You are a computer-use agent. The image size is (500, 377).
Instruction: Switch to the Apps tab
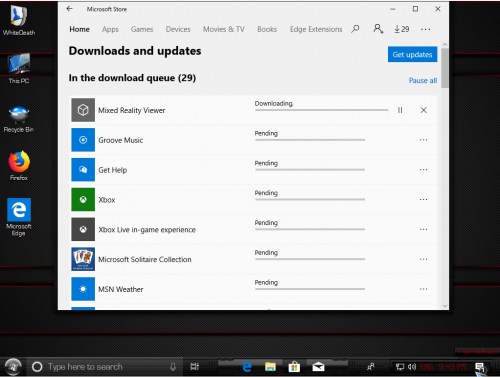click(110, 29)
